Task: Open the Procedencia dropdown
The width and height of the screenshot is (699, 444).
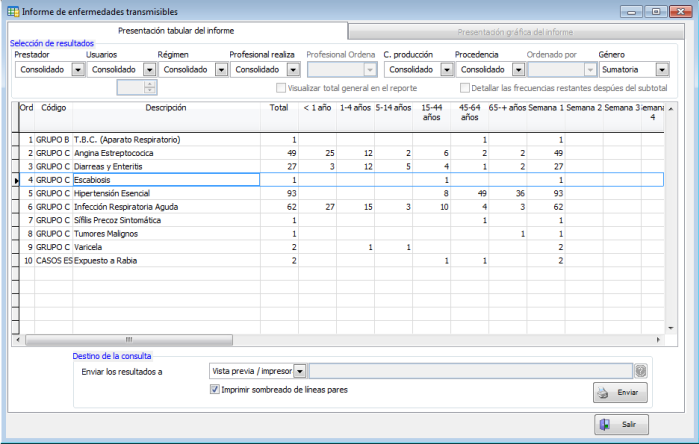Action: (518, 70)
